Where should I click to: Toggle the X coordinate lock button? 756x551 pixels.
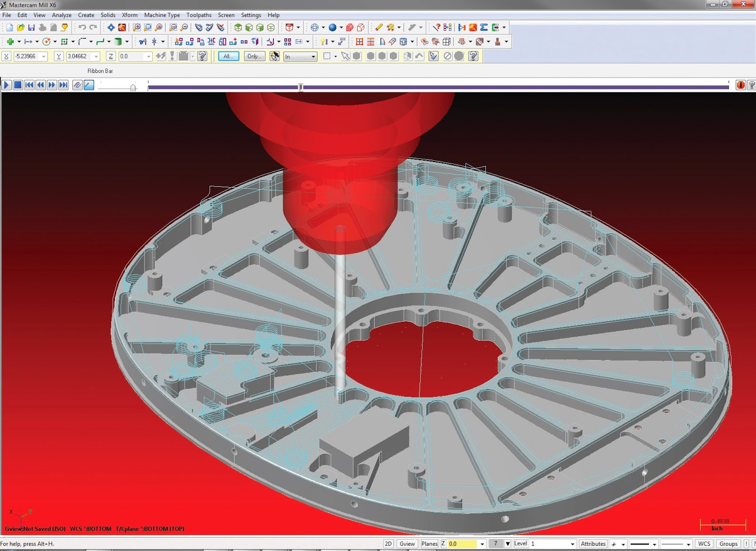click(6, 56)
